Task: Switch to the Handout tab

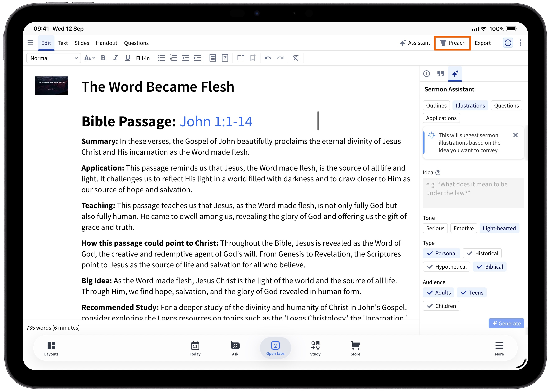Action: [106, 43]
